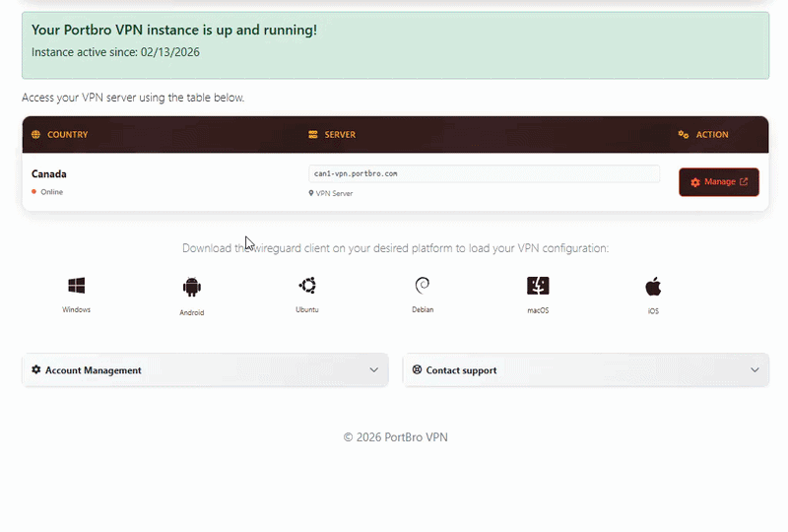The image size is (788, 532).
Task: Open the Debian WireGuard client download
Action: click(x=423, y=286)
